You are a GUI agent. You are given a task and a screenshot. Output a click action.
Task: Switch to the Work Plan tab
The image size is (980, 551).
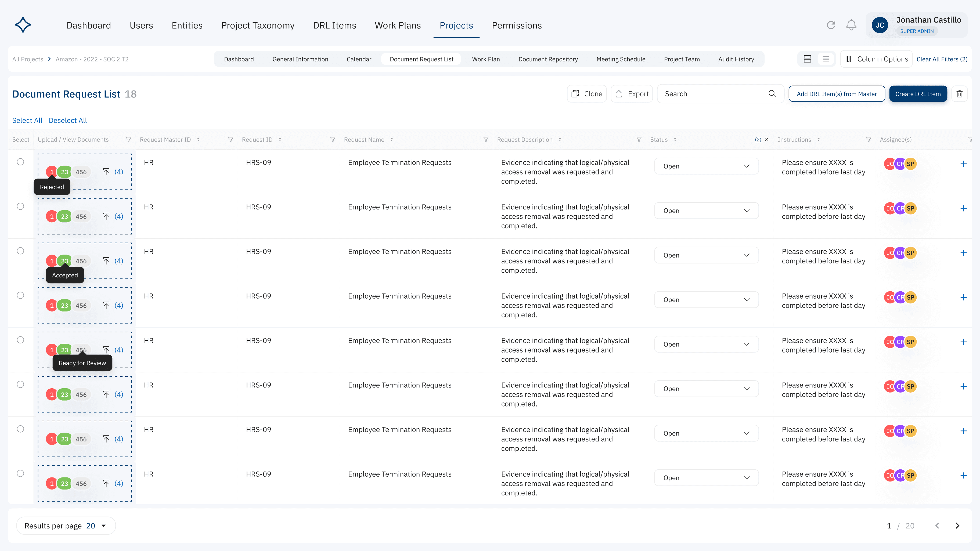486,59
